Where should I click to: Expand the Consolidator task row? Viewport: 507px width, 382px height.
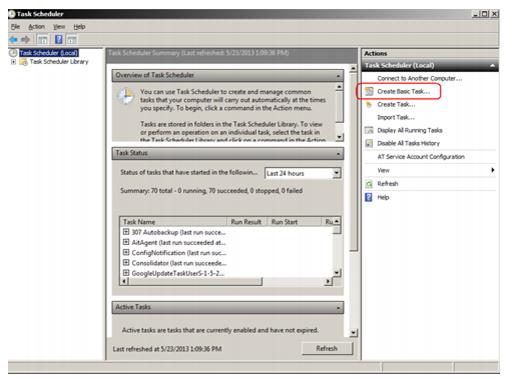click(x=126, y=263)
